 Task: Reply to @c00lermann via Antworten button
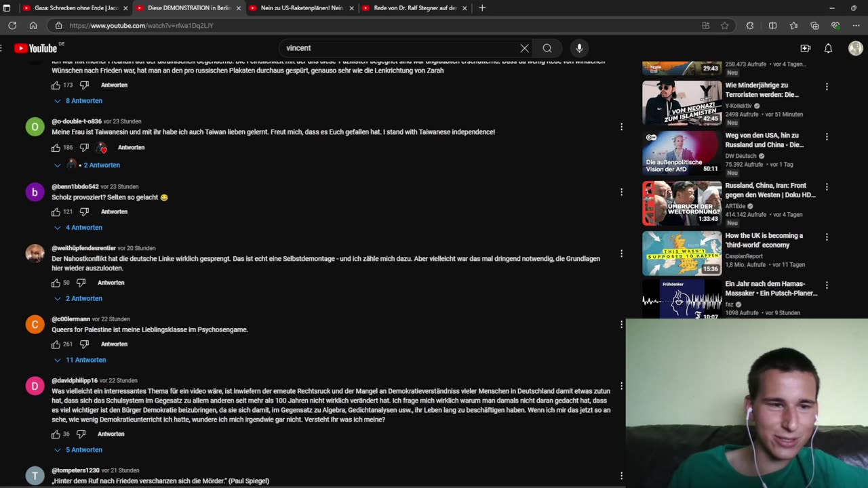coord(114,344)
